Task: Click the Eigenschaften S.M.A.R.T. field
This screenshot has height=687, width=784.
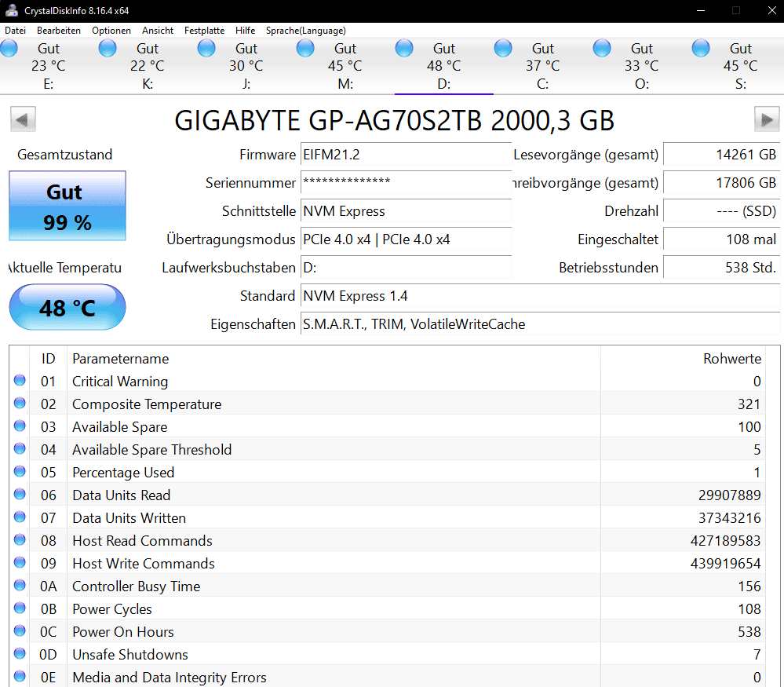Action: [x=540, y=324]
